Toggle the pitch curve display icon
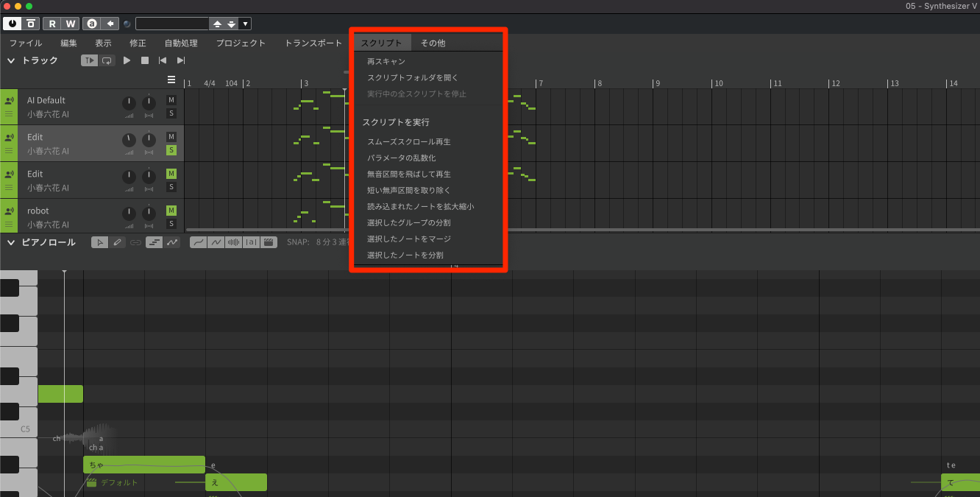980x497 pixels. point(171,242)
